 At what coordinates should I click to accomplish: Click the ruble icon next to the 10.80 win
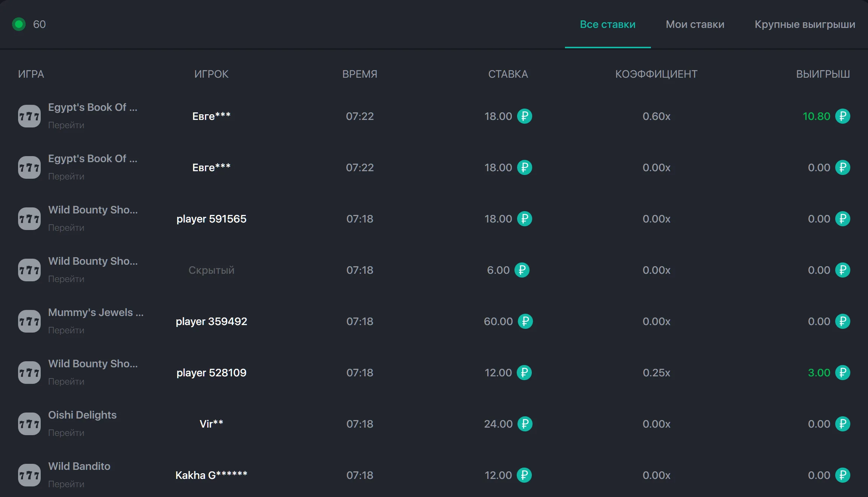point(842,116)
